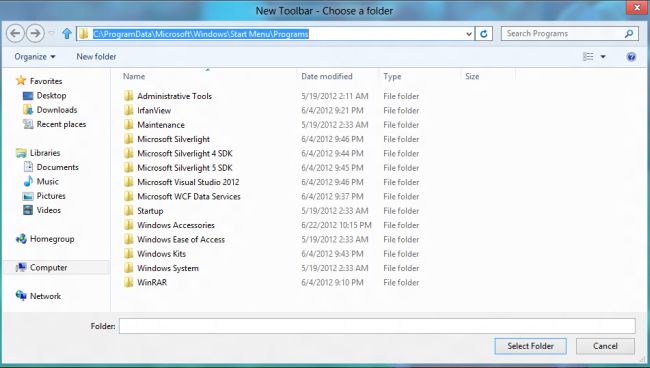Select Microsoft WCF Data Services folder icon
650x368 pixels.
[x=129, y=196]
